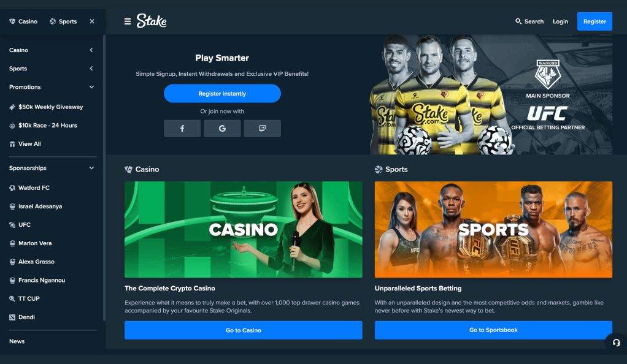The height and width of the screenshot is (364, 627).
Task: Expand the Casino section chevron in sidebar
Action: [x=91, y=50]
